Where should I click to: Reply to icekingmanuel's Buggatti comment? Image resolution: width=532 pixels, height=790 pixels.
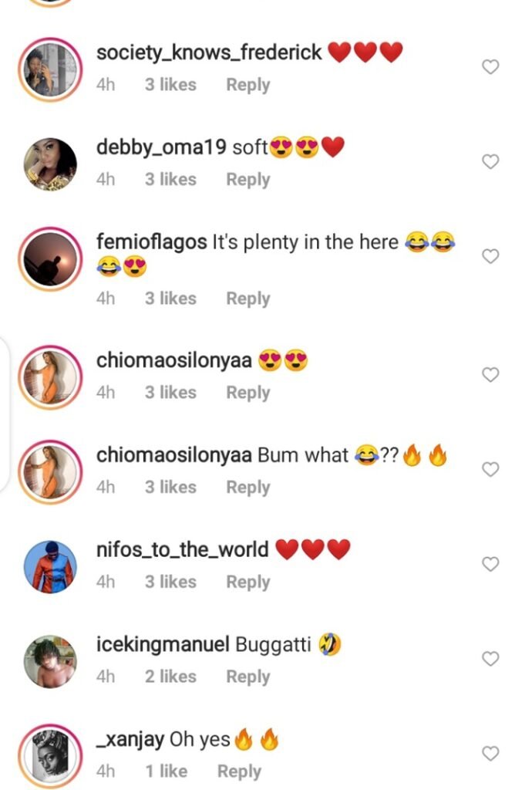[x=247, y=677]
